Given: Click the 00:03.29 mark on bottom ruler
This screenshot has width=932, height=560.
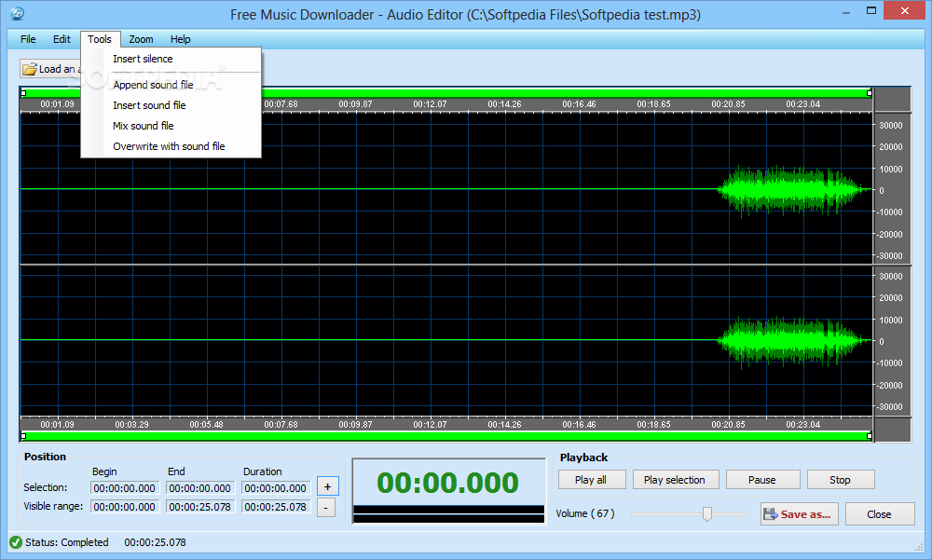Looking at the screenshot, I should [132, 425].
